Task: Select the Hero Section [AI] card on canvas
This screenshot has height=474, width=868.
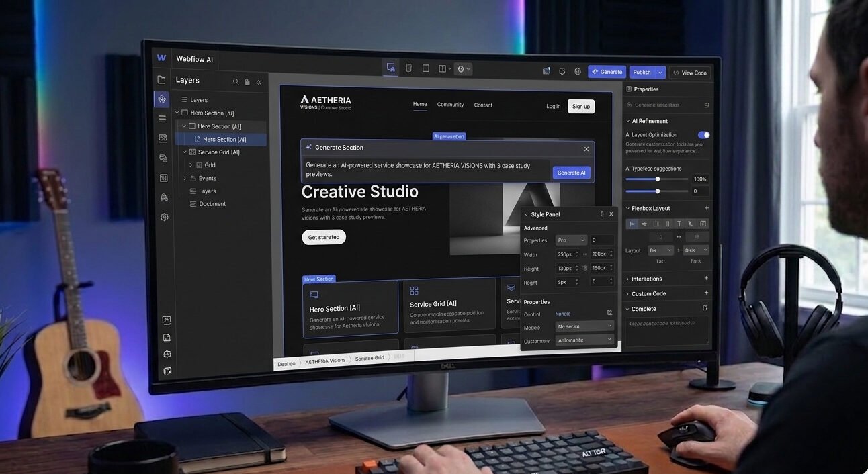Action: (351, 308)
